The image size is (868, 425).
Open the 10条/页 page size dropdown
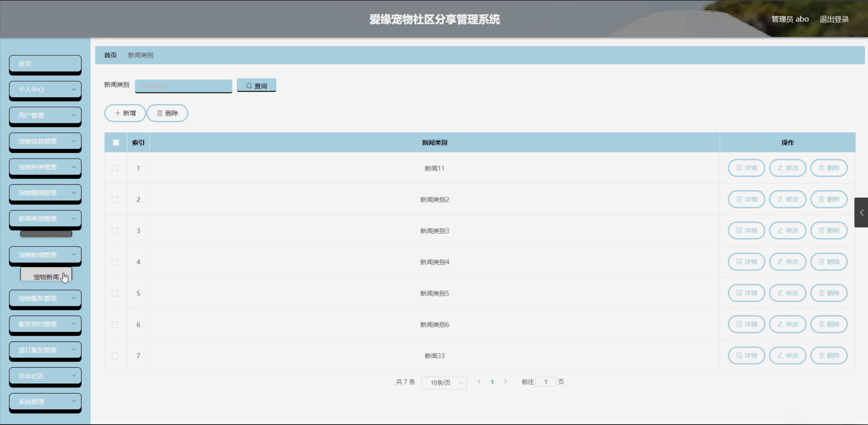(x=444, y=383)
